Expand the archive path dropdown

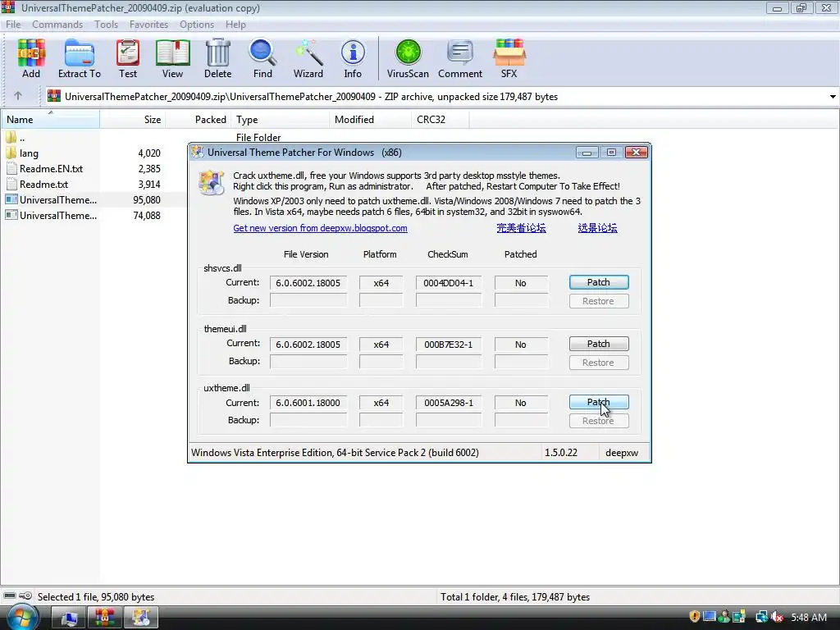[x=833, y=97]
